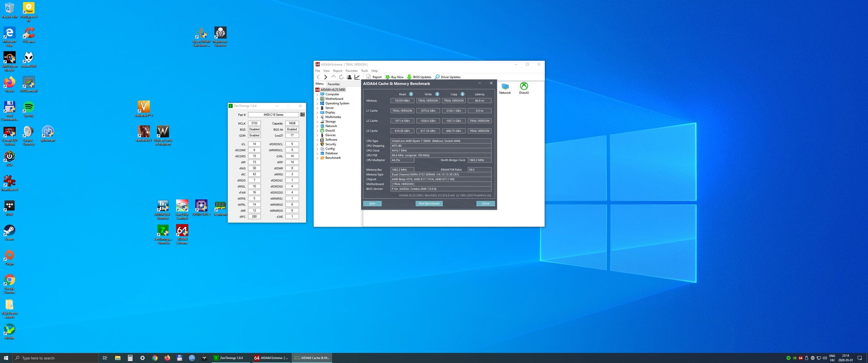Click the Part # field in ZenTimings
The width and height of the screenshot is (868, 363).
click(x=273, y=114)
